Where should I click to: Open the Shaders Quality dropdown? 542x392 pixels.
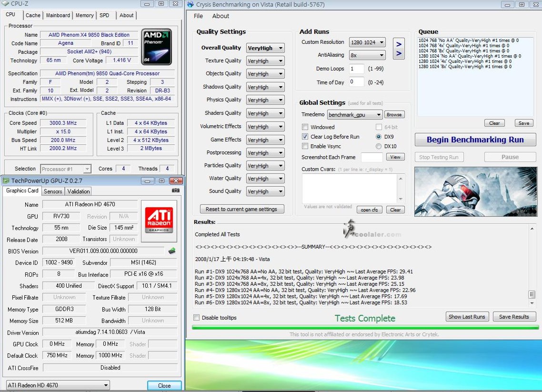pos(265,113)
